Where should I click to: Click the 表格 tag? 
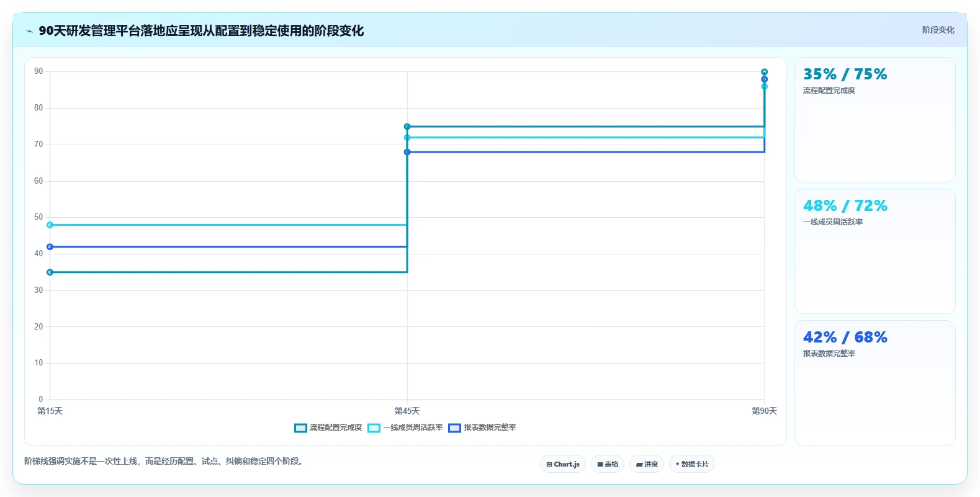tap(608, 464)
